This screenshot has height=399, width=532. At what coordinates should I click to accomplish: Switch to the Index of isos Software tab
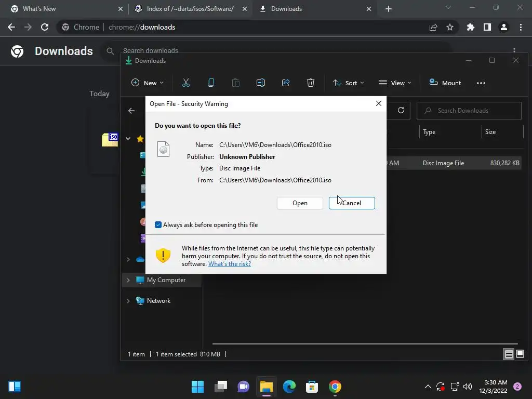(190, 9)
